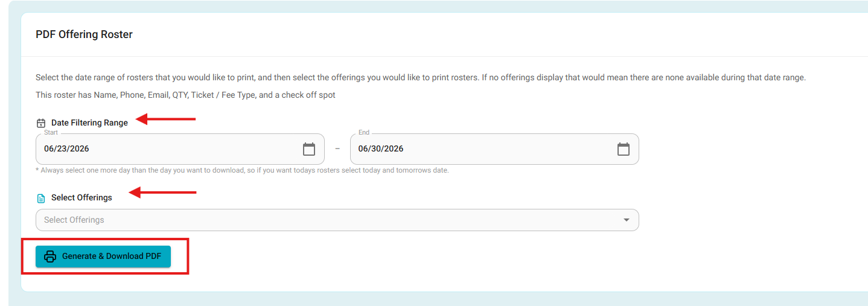
Task: Click the small Start floating label
Action: pos(51,132)
